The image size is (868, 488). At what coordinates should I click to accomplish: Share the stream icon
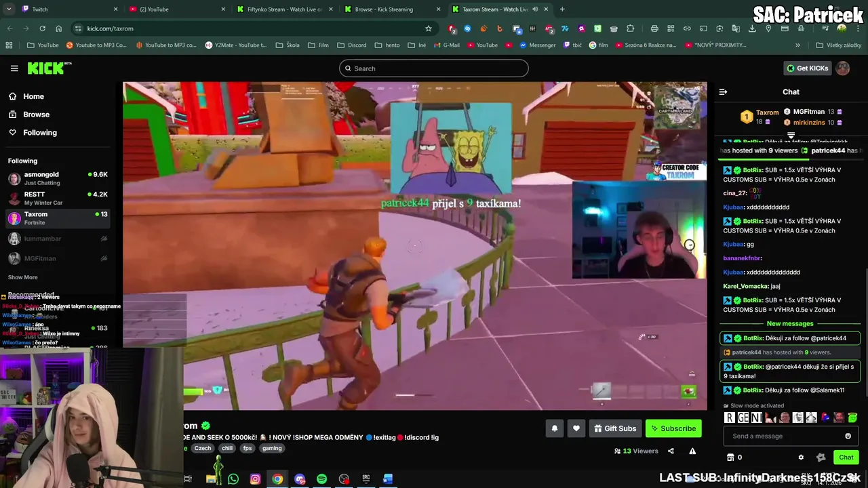pyautogui.click(x=671, y=451)
